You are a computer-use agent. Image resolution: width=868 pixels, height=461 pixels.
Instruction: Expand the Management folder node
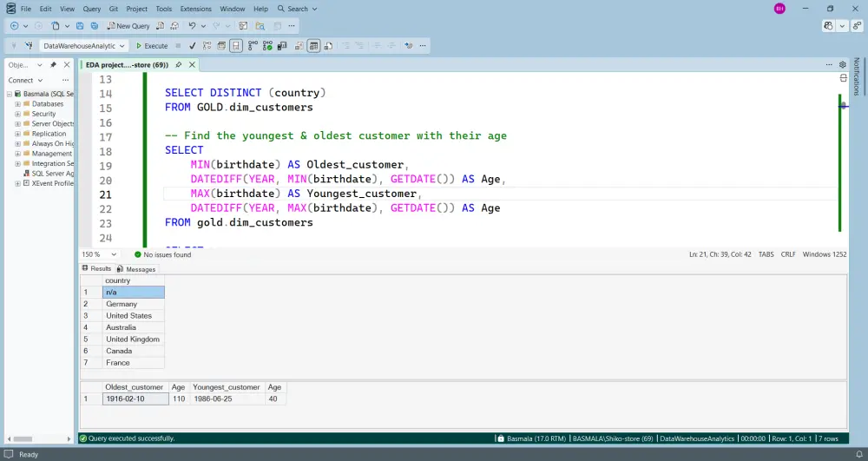[x=17, y=154]
